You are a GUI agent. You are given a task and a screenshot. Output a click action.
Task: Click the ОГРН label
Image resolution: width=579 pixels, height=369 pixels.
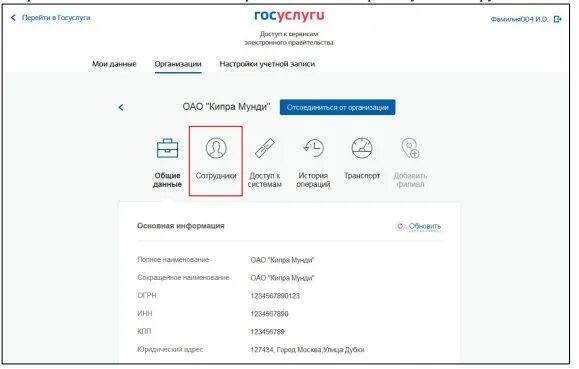[x=147, y=295]
